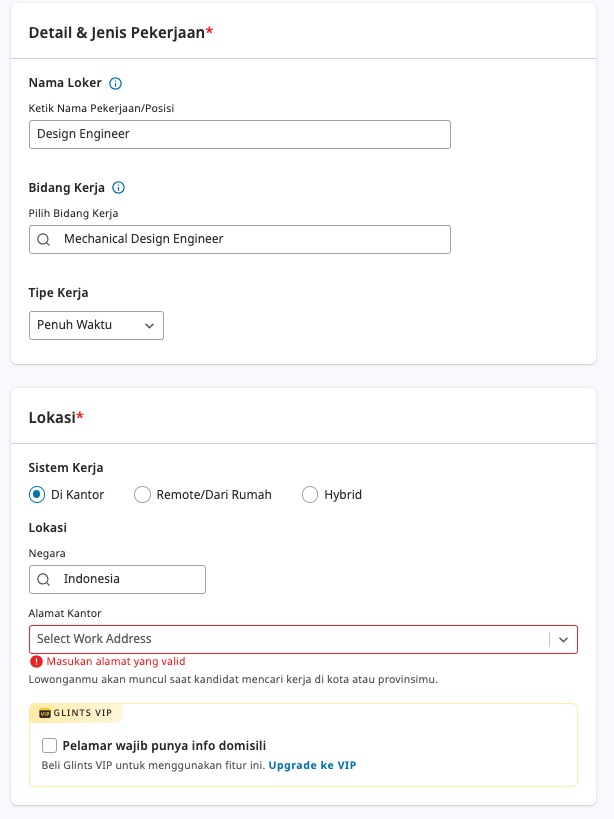Click the info icon beside Bidang Kerja
This screenshot has height=819, width=614.
pyautogui.click(x=119, y=188)
